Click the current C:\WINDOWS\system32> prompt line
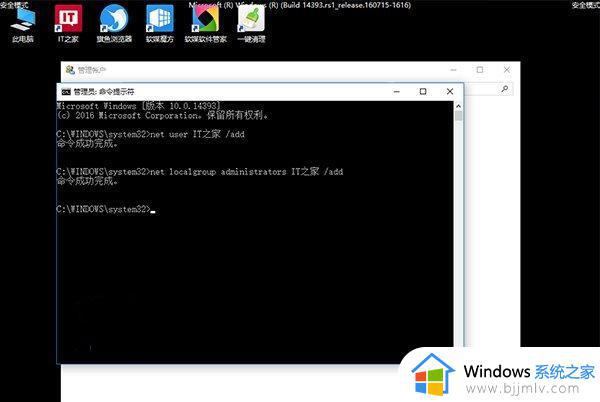The height and width of the screenshot is (402, 600). (106, 209)
